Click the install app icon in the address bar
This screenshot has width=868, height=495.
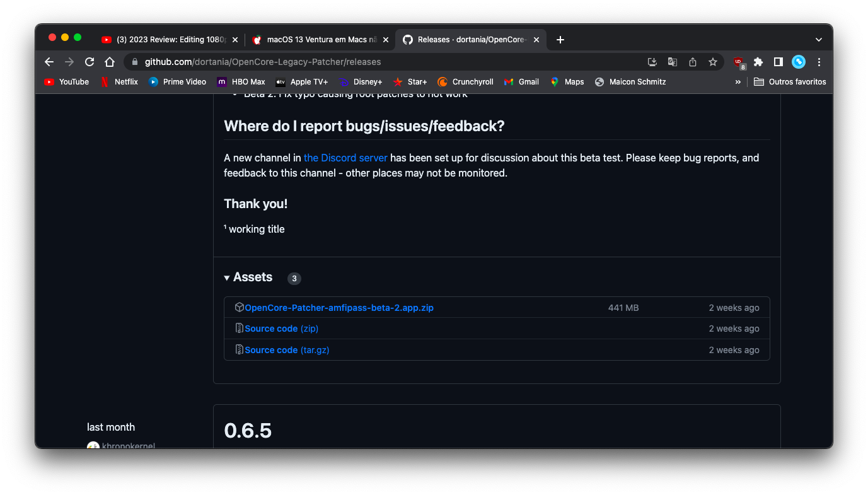(x=652, y=62)
